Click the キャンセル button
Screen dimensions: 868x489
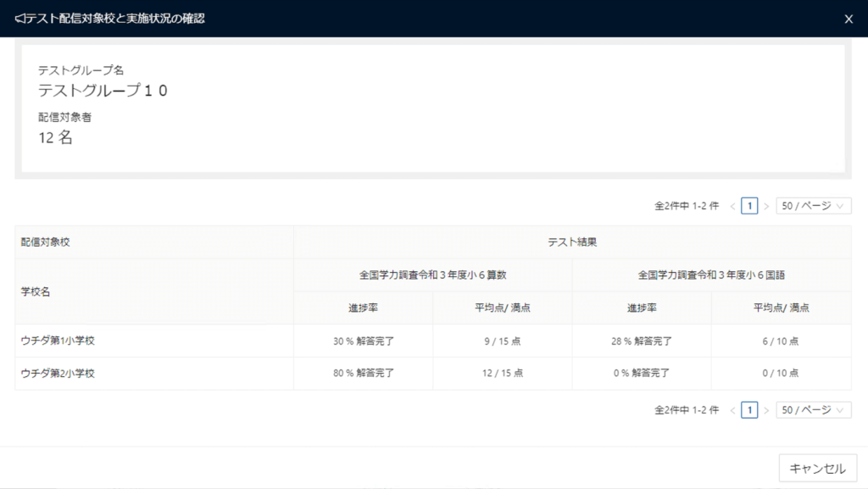click(817, 468)
